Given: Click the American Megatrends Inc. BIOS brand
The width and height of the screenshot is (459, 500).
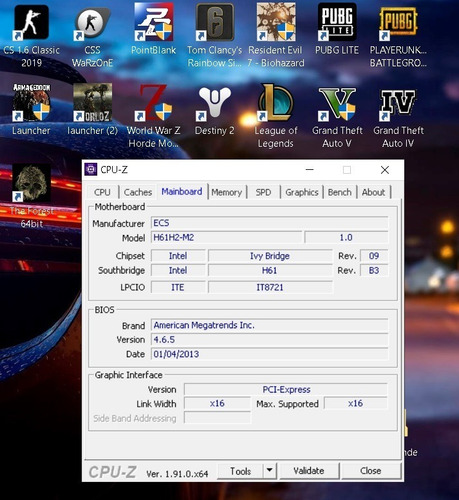Looking at the screenshot, I should [x=269, y=325].
